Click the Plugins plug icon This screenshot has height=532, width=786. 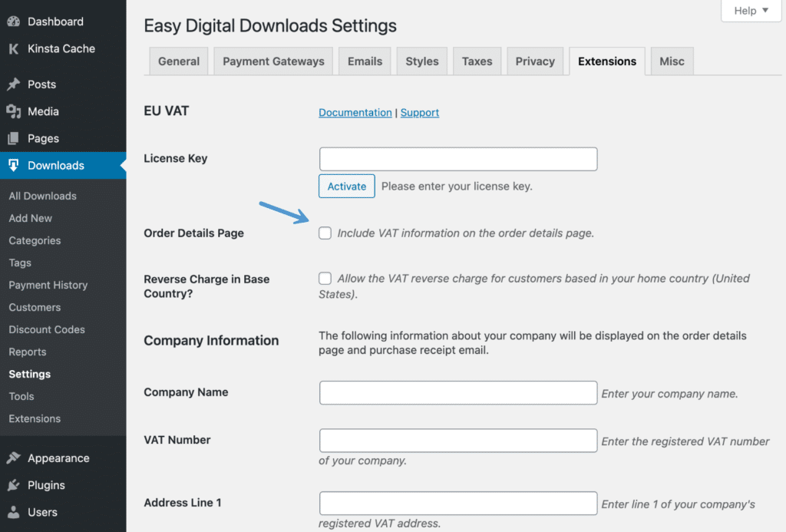click(x=13, y=485)
